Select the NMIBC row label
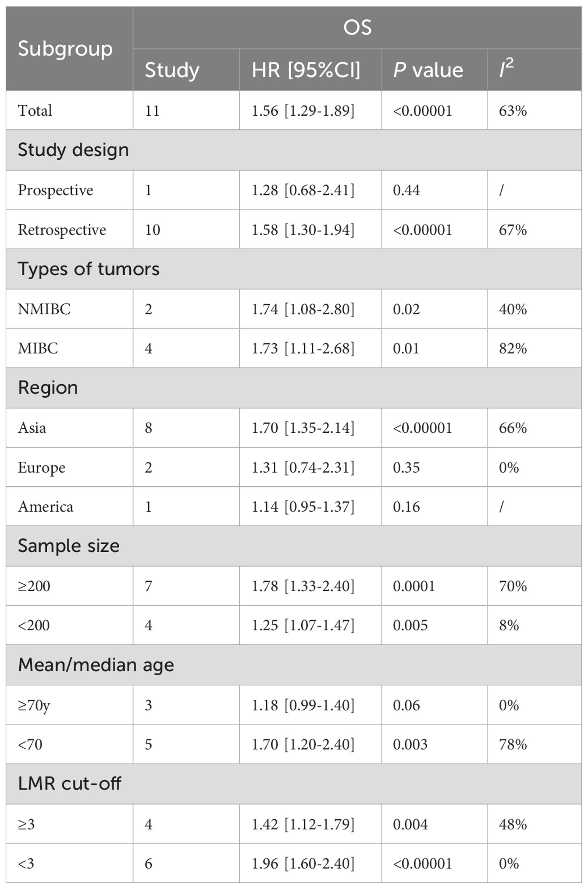 tap(44, 309)
